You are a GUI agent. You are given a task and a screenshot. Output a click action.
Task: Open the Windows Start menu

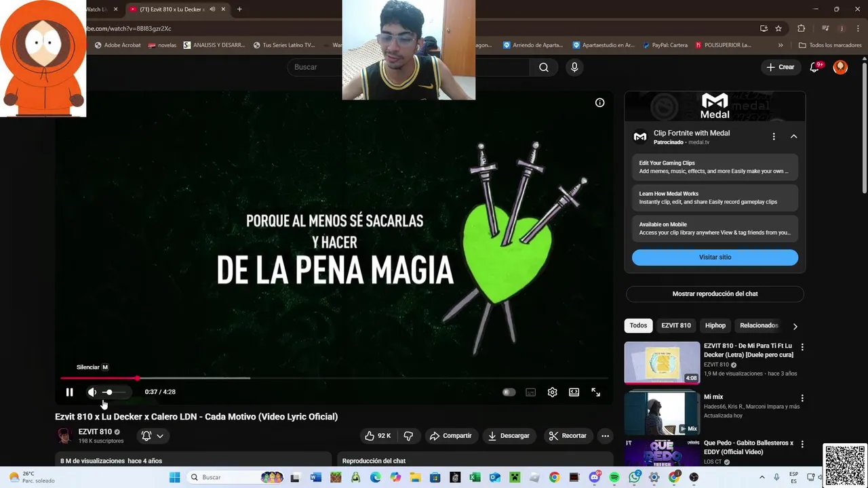(x=174, y=477)
